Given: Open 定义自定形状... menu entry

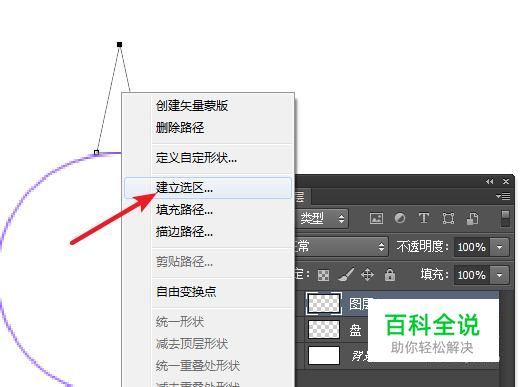Looking at the screenshot, I should click(196, 157).
